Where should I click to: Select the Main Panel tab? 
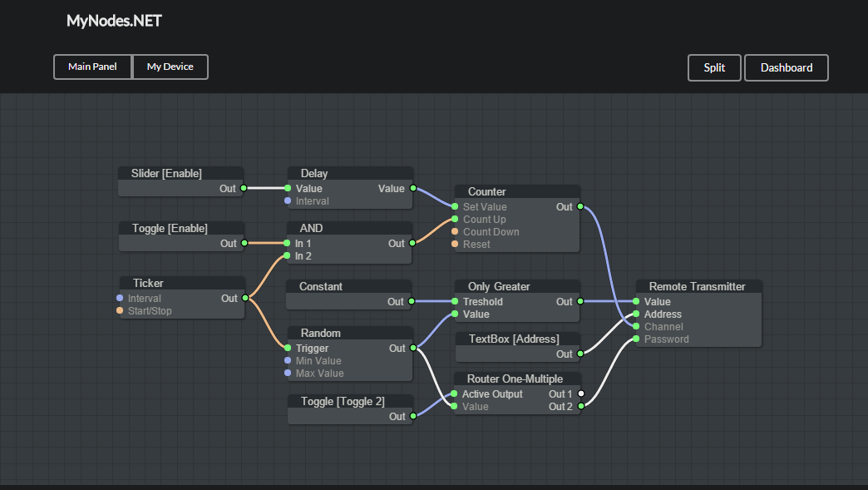92,67
